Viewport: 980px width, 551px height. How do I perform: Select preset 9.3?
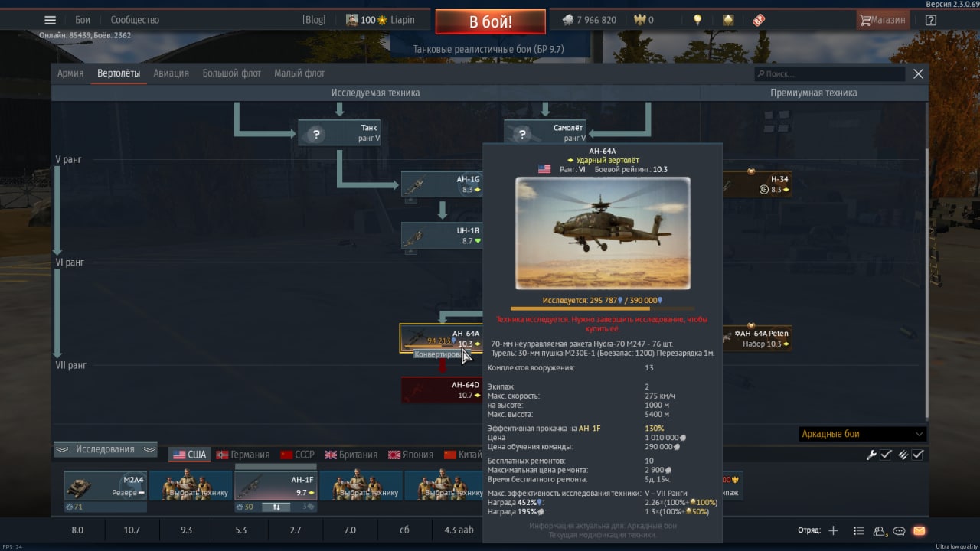186,530
